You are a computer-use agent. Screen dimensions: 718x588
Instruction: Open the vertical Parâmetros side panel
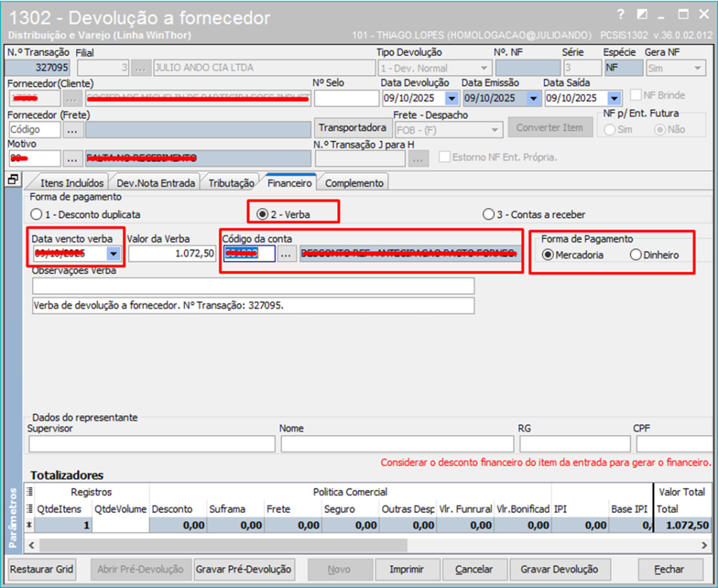pyautogui.click(x=13, y=517)
